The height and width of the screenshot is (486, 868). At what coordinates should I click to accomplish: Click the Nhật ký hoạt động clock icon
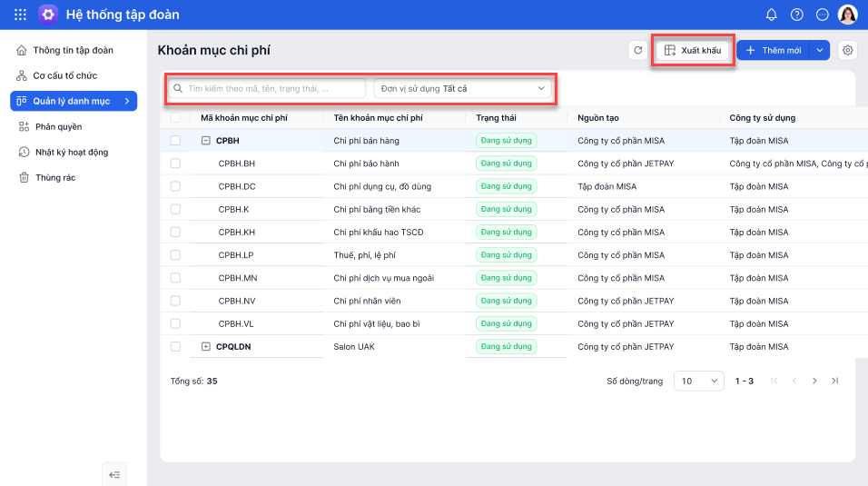(24, 152)
